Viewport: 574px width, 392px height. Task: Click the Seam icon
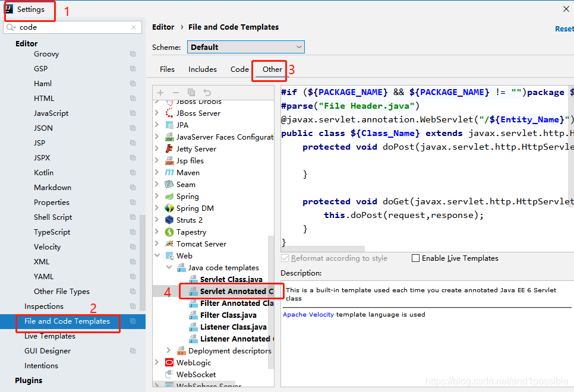pyautogui.click(x=169, y=184)
